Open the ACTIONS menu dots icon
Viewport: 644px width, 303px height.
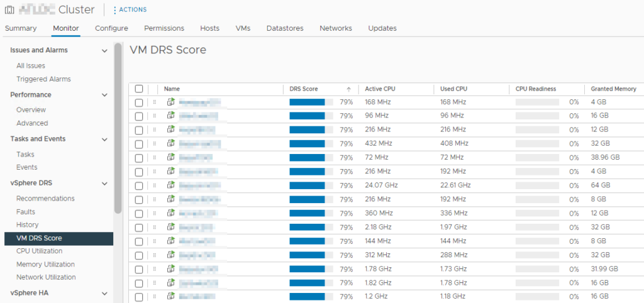tap(114, 9)
